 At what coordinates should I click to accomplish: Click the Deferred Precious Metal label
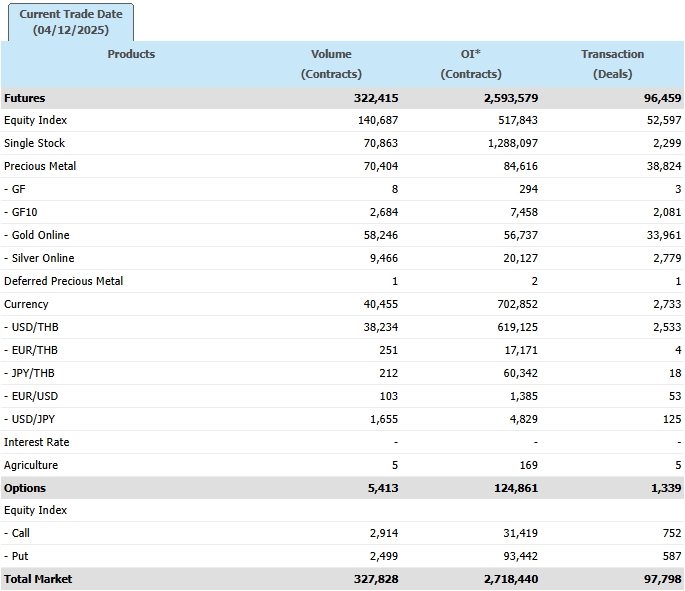click(64, 282)
